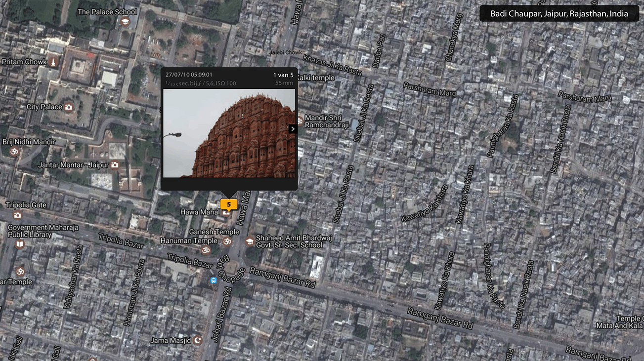The image size is (644, 361).
Task: Click The Palace School graduation cap icon
Action: click(x=125, y=21)
